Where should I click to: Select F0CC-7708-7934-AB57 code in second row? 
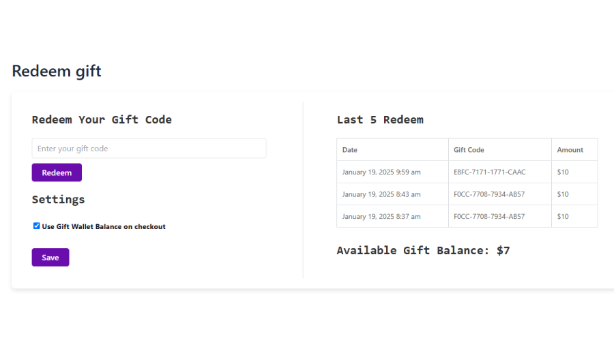coord(489,194)
